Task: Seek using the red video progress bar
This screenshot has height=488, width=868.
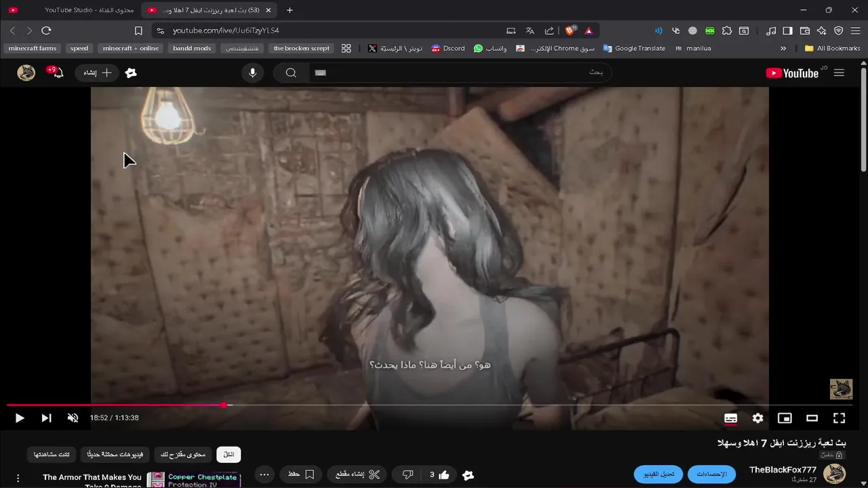Action: click(429, 405)
